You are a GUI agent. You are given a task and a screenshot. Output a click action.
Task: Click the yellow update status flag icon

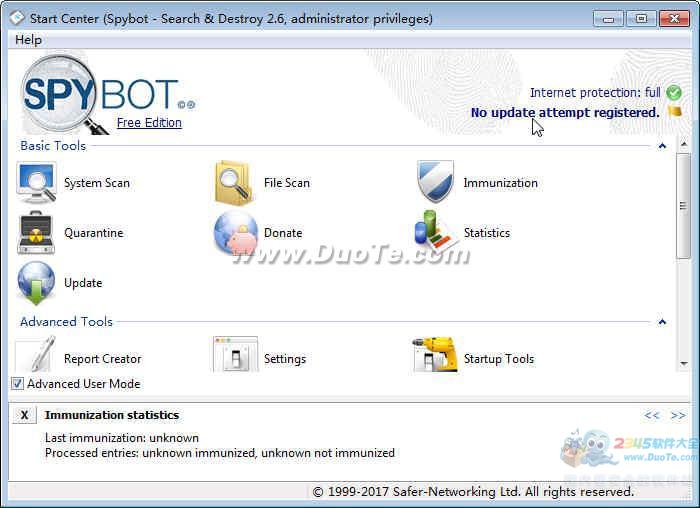(675, 112)
